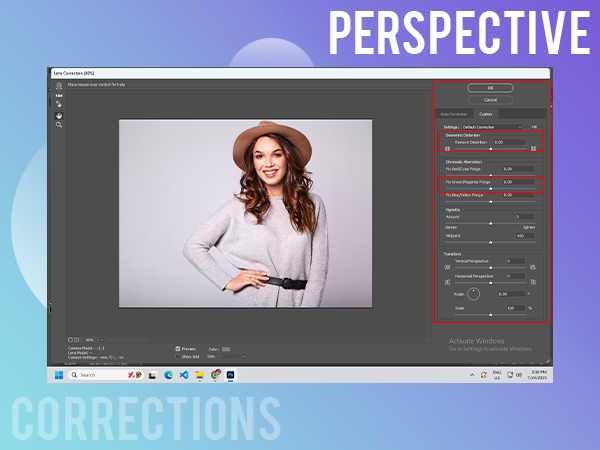Click the Vignette Amount value field
This screenshot has width=600, height=450.
[525, 217]
